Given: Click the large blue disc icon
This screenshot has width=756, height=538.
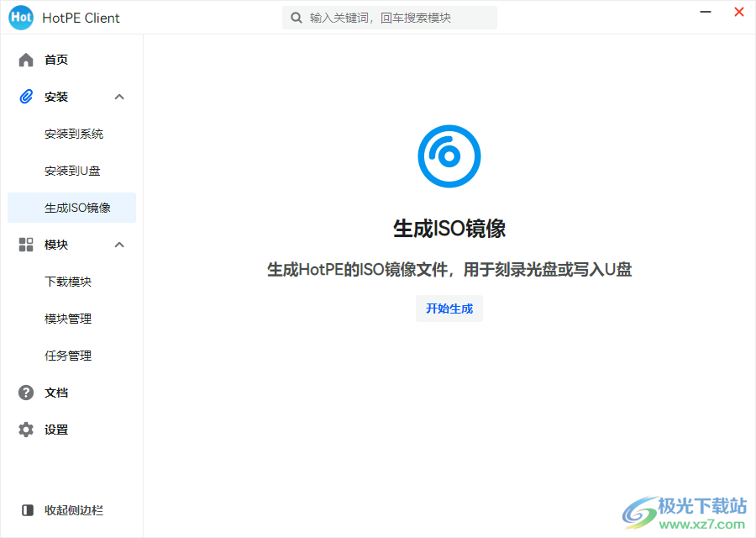Looking at the screenshot, I should click(x=449, y=156).
